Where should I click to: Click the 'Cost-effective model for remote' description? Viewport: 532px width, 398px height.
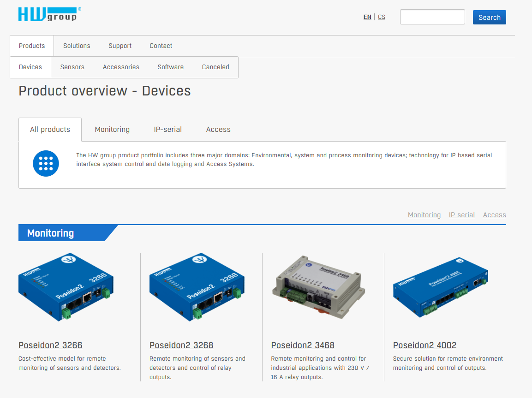[x=70, y=363]
